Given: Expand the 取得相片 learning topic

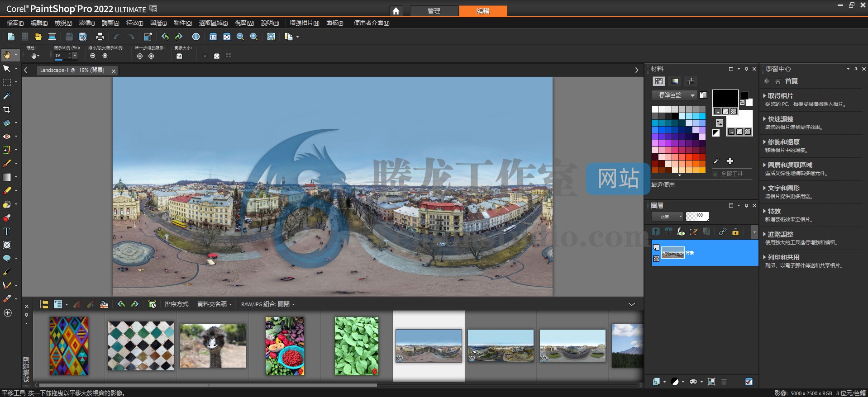Looking at the screenshot, I should click(x=780, y=96).
